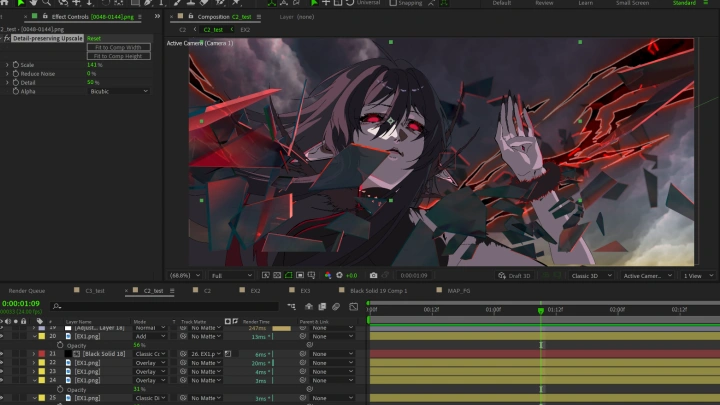
Task: Toggle the Reduce Noise stopwatch
Action: pyautogui.click(x=16, y=73)
